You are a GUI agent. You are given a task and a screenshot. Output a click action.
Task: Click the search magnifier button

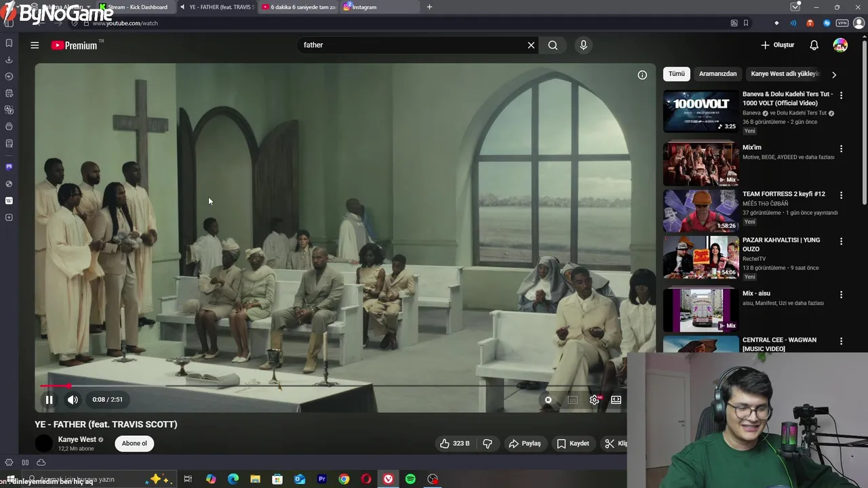pos(553,45)
